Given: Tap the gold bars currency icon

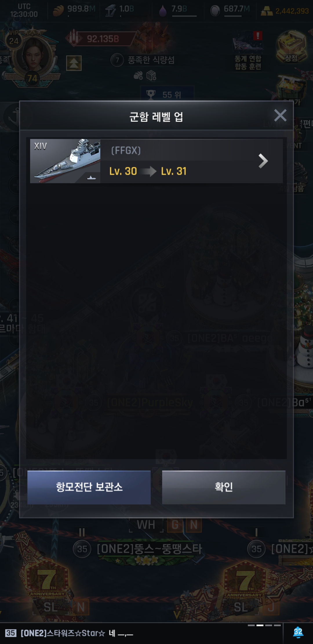Looking at the screenshot, I should pyautogui.click(x=267, y=11).
